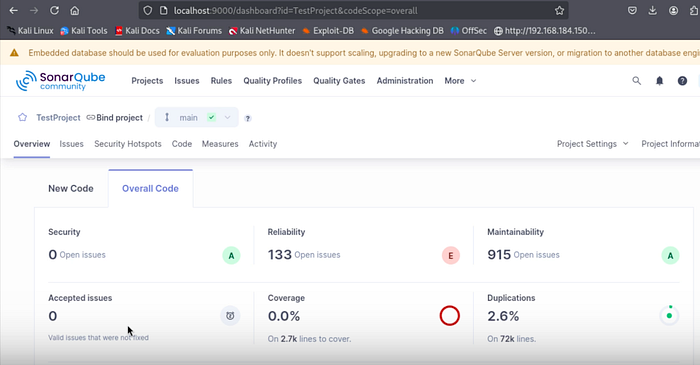The height and width of the screenshot is (365, 700).
Task: Click the SonarQube community logo
Action: tap(61, 81)
